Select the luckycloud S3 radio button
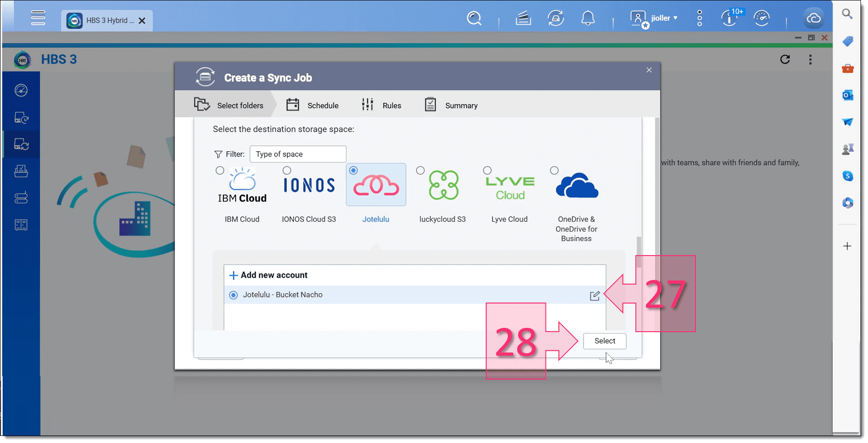Viewport: 868px width, 443px height. tap(420, 171)
